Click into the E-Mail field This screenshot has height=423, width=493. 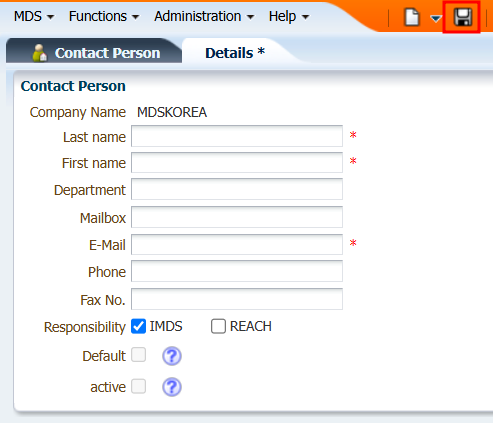coord(237,244)
